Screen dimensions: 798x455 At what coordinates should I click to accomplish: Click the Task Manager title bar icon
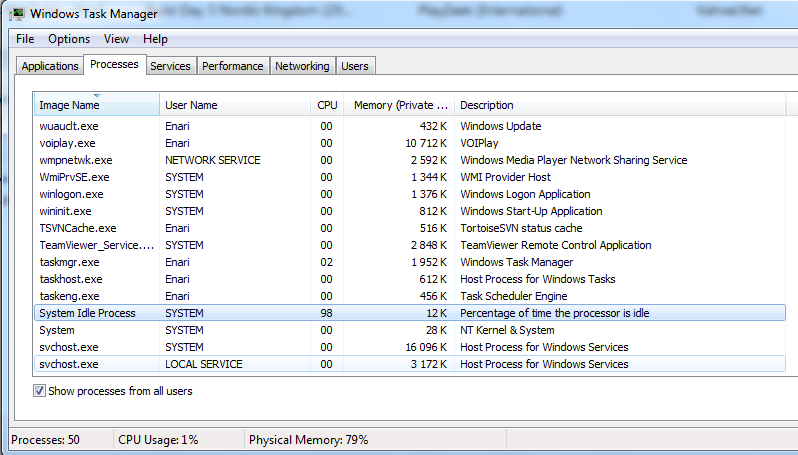click(x=17, y=14)
